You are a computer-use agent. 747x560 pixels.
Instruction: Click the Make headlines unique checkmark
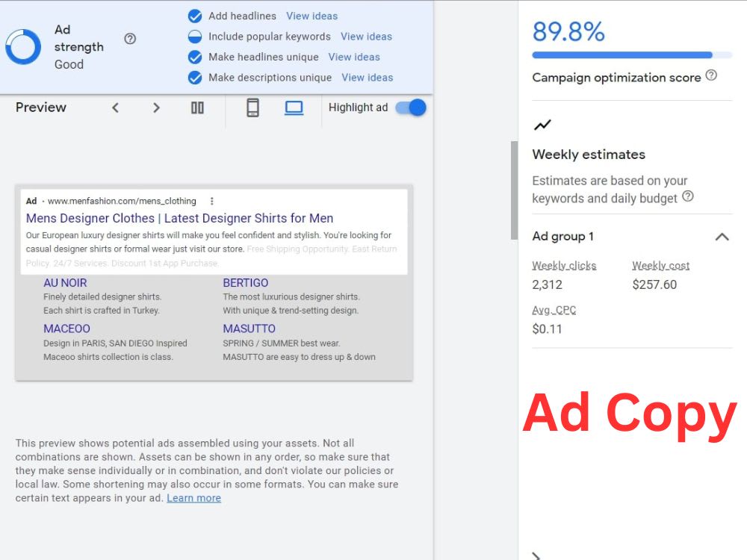[x=195, y=57]
